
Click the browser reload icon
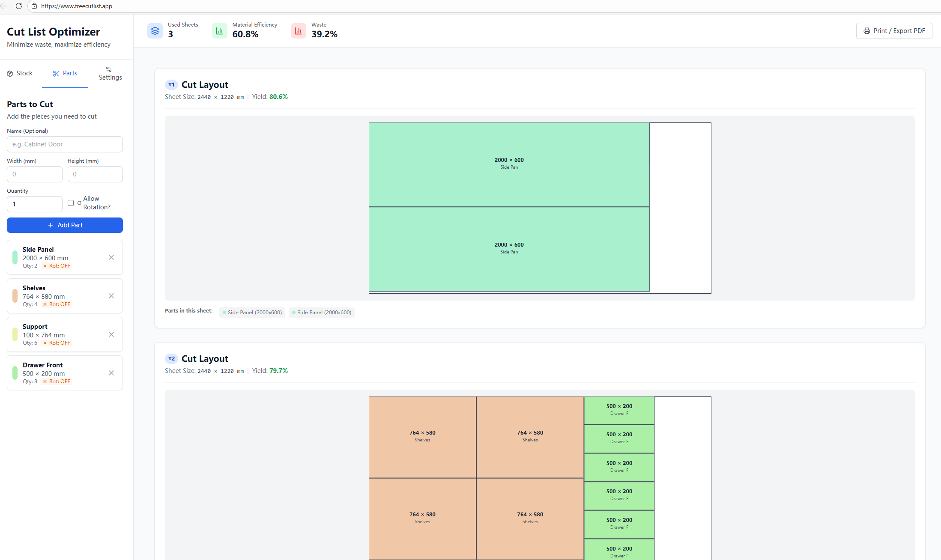18,6
